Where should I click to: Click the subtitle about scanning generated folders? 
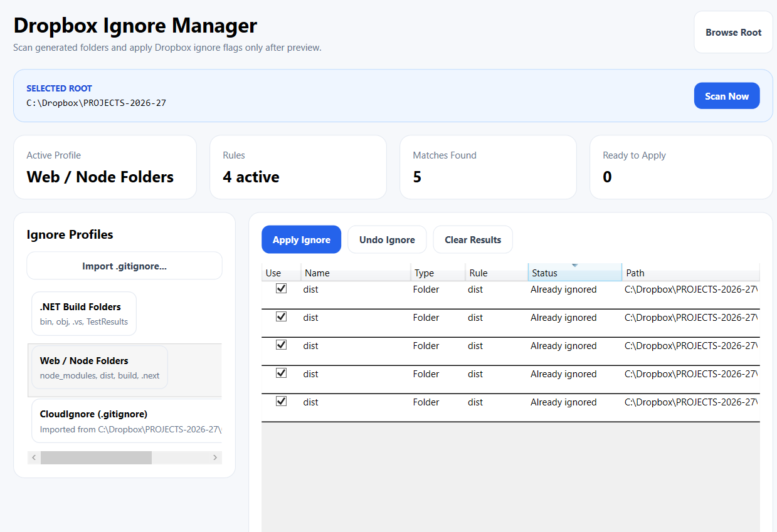167,48
